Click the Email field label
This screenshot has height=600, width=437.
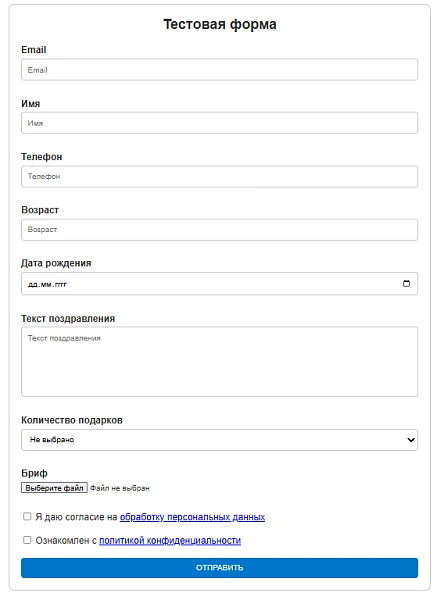tap(34, 50)
